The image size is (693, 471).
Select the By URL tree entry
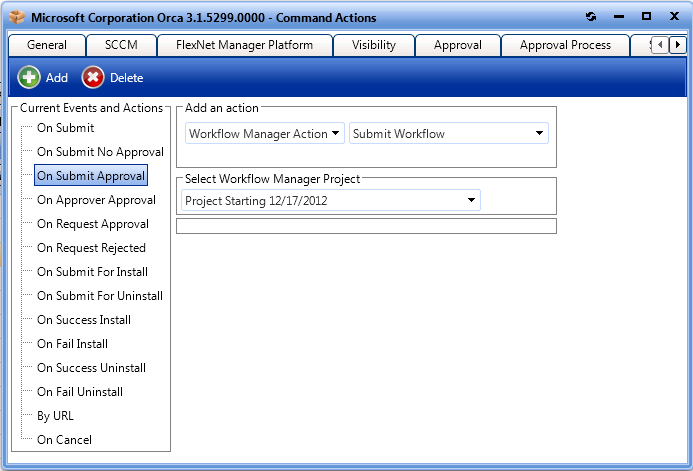point(55,416)
